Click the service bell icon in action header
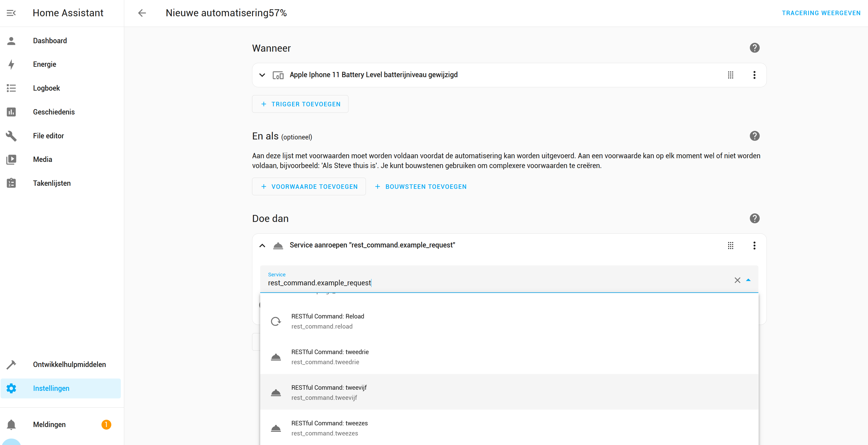 (278, 246)
